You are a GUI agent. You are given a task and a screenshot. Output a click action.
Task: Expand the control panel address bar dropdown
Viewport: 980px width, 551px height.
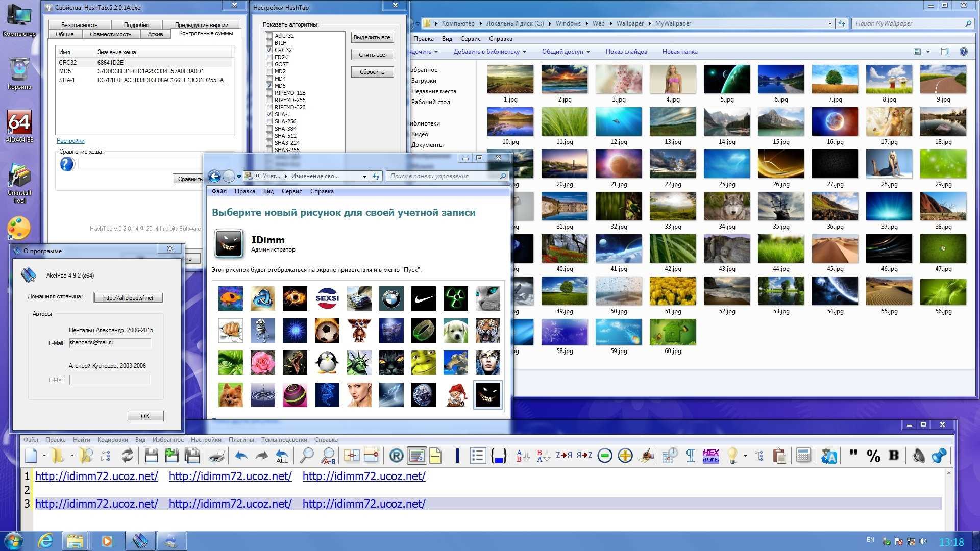point(364,176)
